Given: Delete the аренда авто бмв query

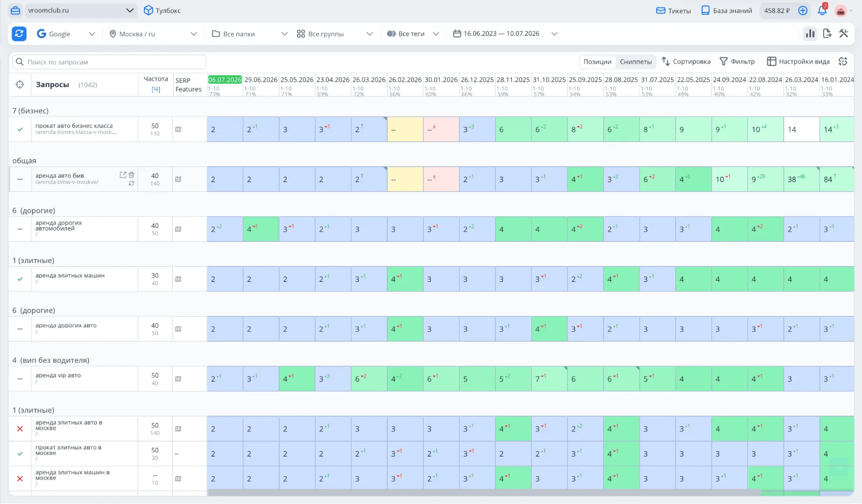Looking at the screenshot, I should (x=132, y=175).
